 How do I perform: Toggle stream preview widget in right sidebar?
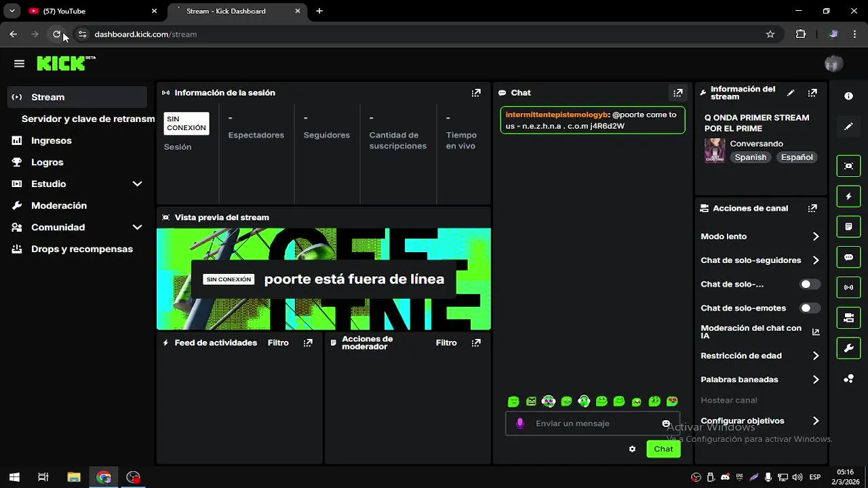coord(848,166)
